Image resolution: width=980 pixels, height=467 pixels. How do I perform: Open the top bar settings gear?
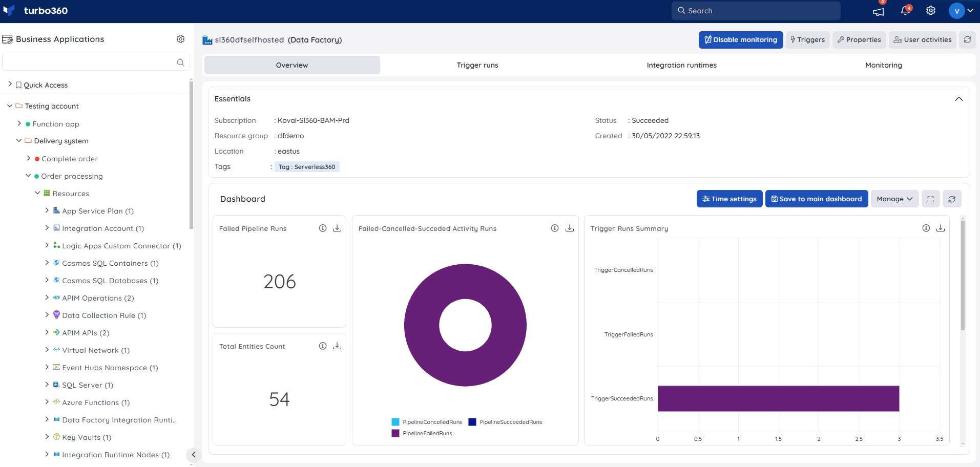tap(931, 11)
